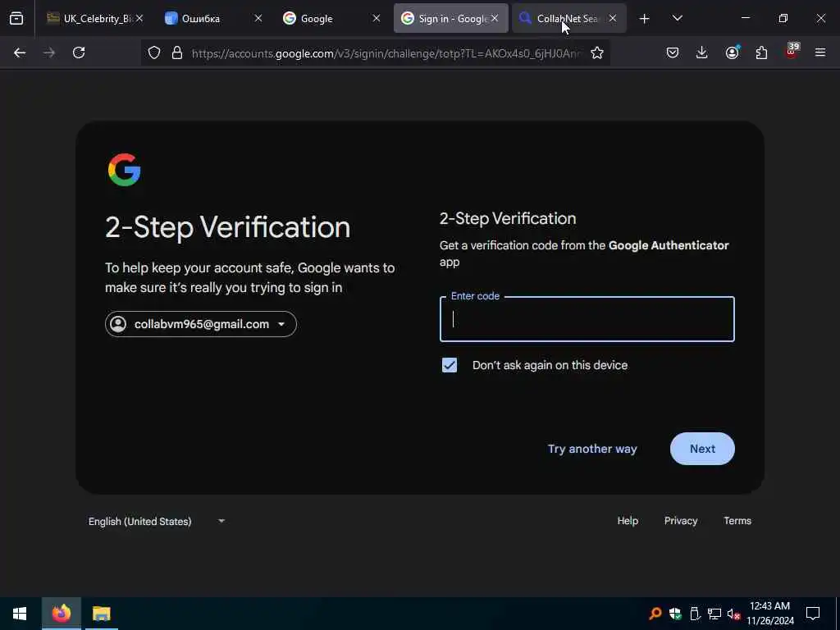Close the Ошибка tab
The height and width of the screenshot is (630, 840).
pos(258,18)
